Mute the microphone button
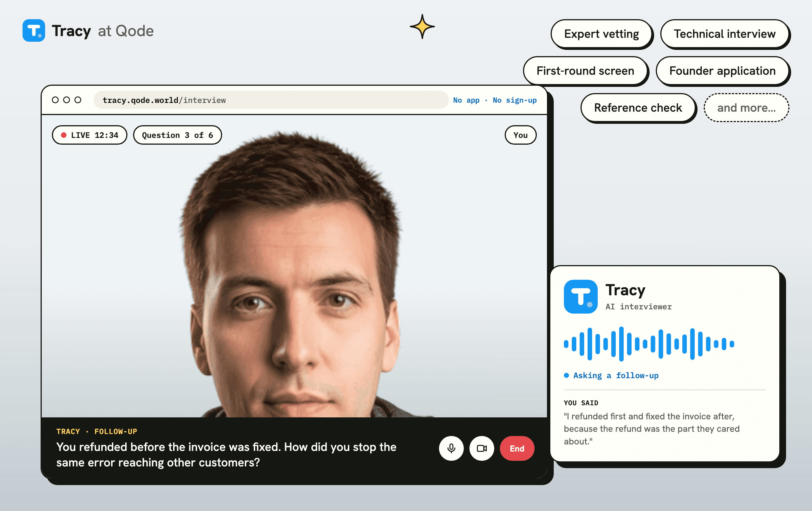This screenshot has height=511, width=812. [451, 448]
